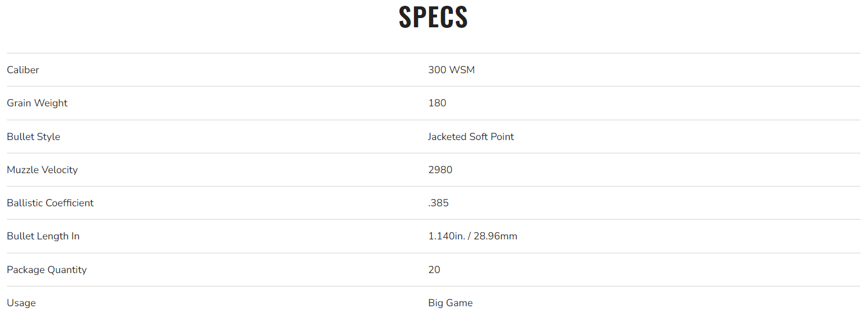Click the number 300 in the caliber value
The height and width of the screenshot is (312, 868).
tap(437, 70)
